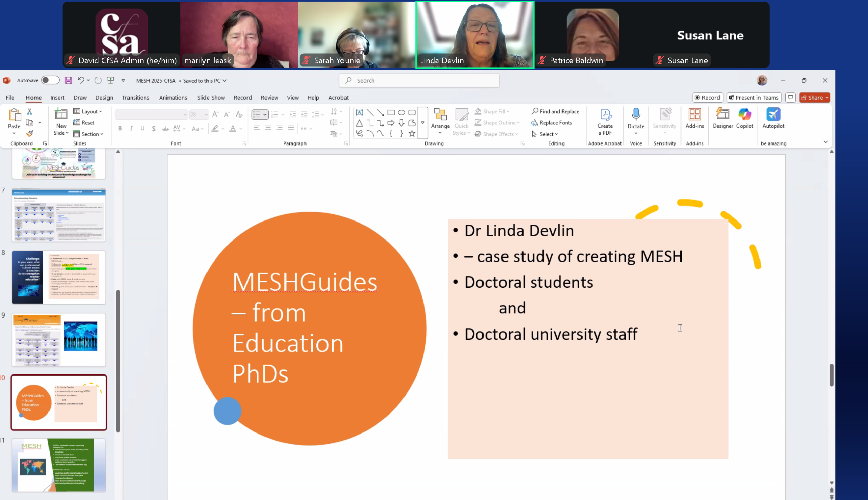The height and width of the screenshot is (500, 868).
Task: Click the Save icon in the title bar
Action: tap(68, 81)
